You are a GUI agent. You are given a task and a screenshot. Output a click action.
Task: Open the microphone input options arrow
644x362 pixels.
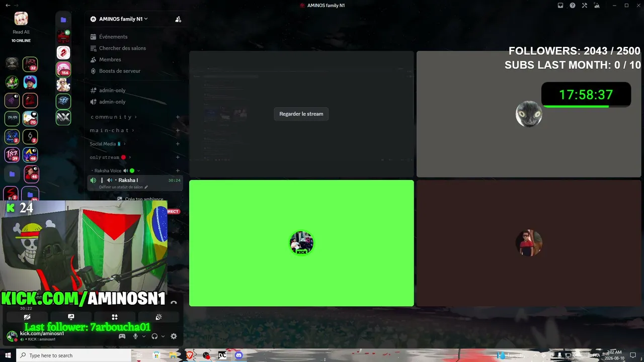pos(144,336)
